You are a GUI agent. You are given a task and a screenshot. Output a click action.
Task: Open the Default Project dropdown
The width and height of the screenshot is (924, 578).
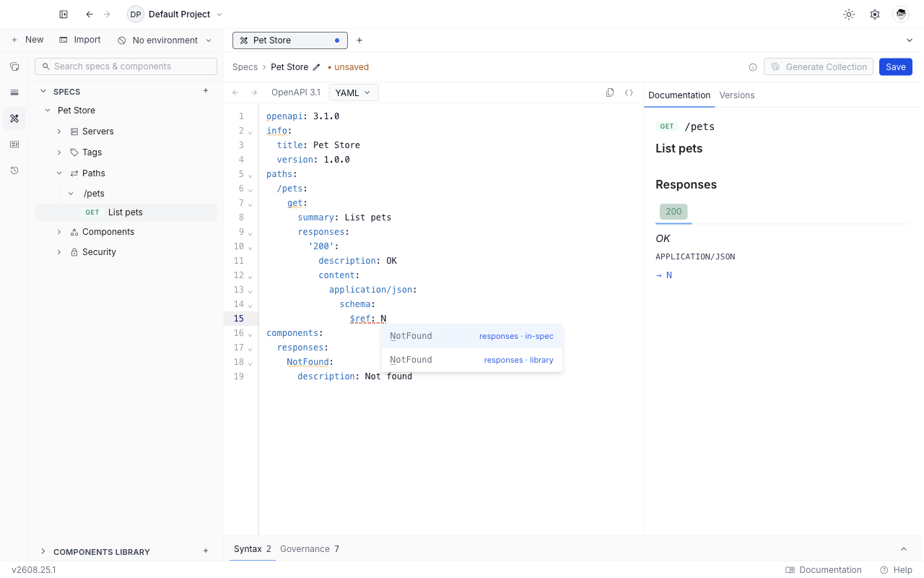175,14
